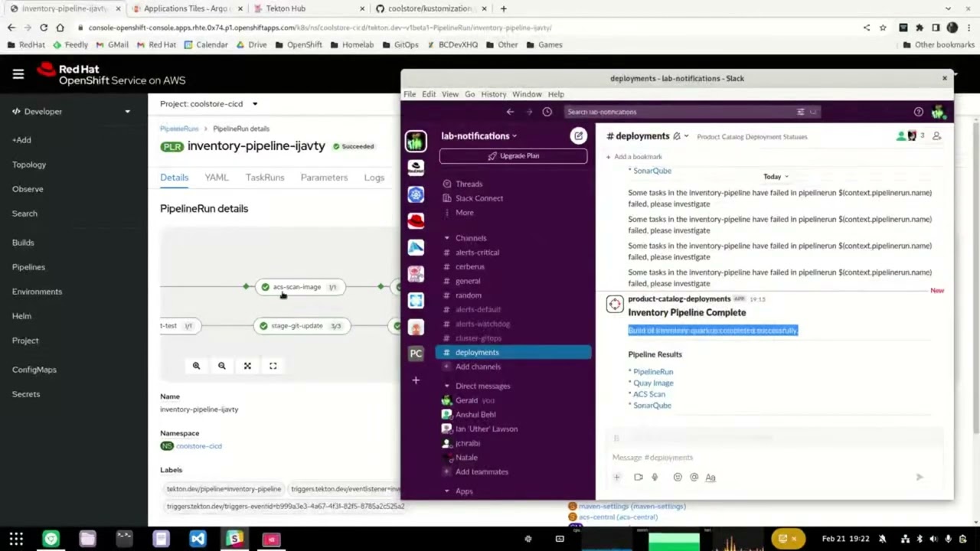Send the Slack message

(x=920, y=477)
